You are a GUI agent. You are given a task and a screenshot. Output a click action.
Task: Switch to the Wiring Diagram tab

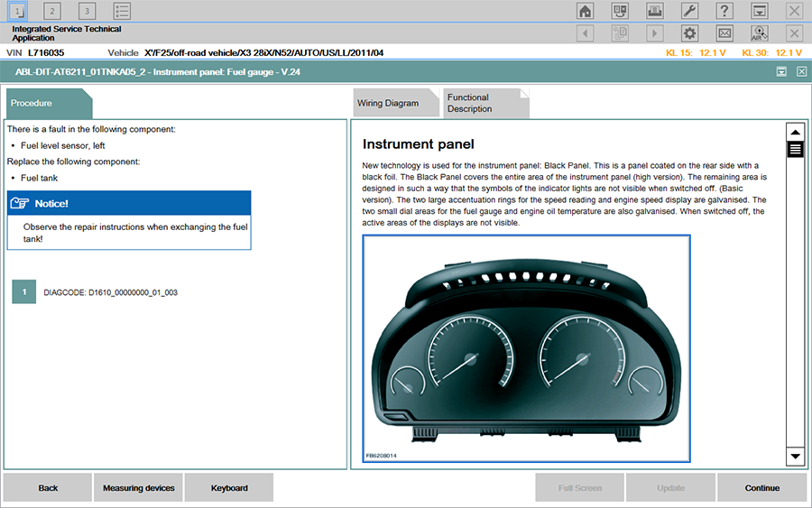tap(388, 103)
